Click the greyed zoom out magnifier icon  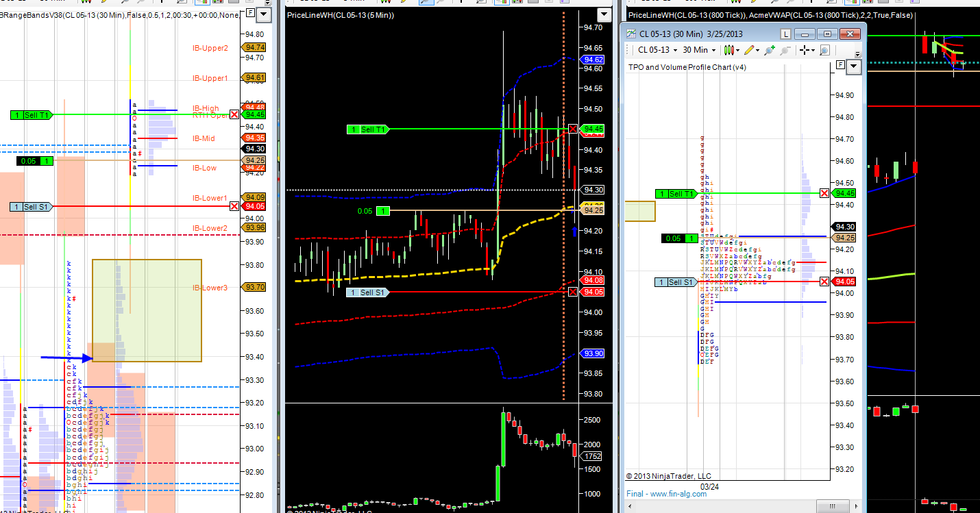point(785,50)
